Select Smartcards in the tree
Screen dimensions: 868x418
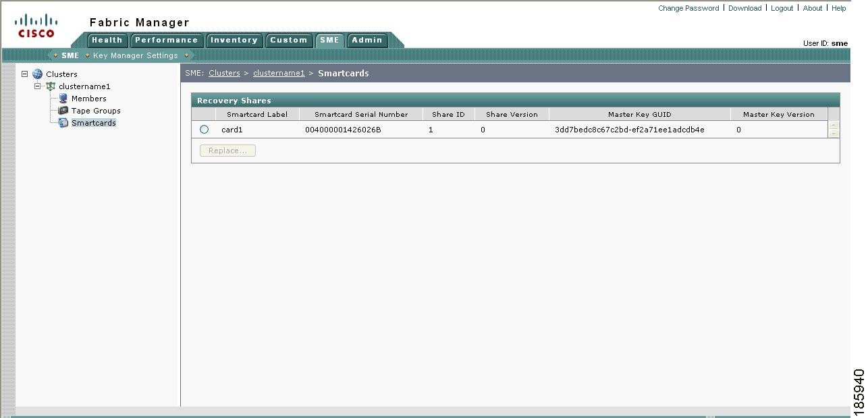[x=94, y=123]
